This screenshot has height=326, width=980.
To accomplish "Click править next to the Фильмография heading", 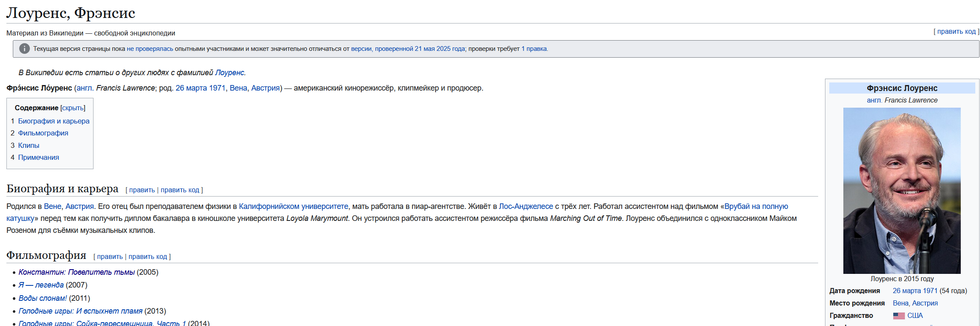I will 110,257.
